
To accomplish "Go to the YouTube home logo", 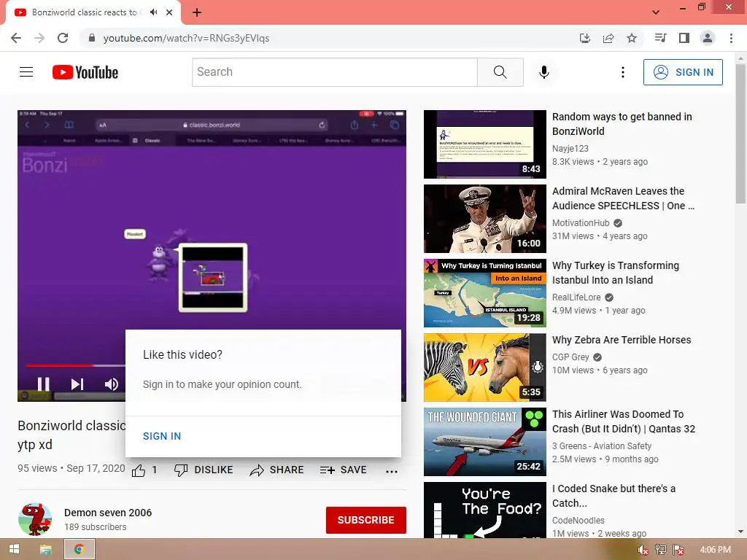I will click(x=85, y=72).
